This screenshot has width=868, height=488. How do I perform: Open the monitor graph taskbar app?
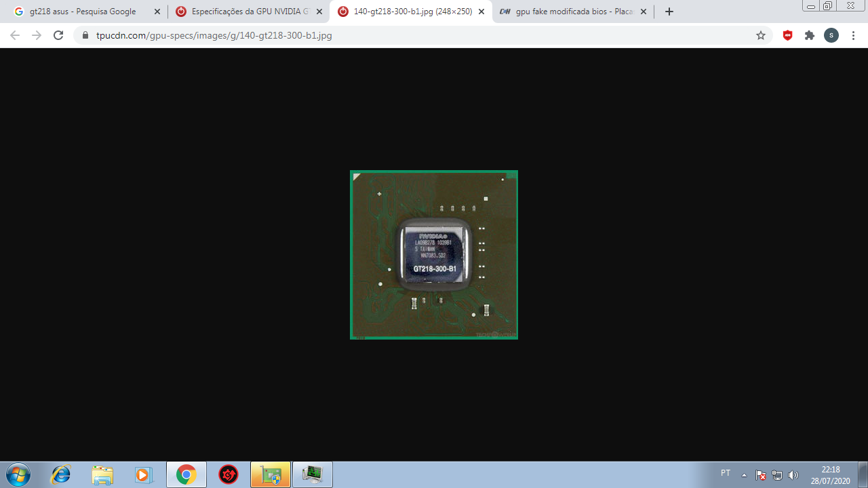[x=313, y=474]
